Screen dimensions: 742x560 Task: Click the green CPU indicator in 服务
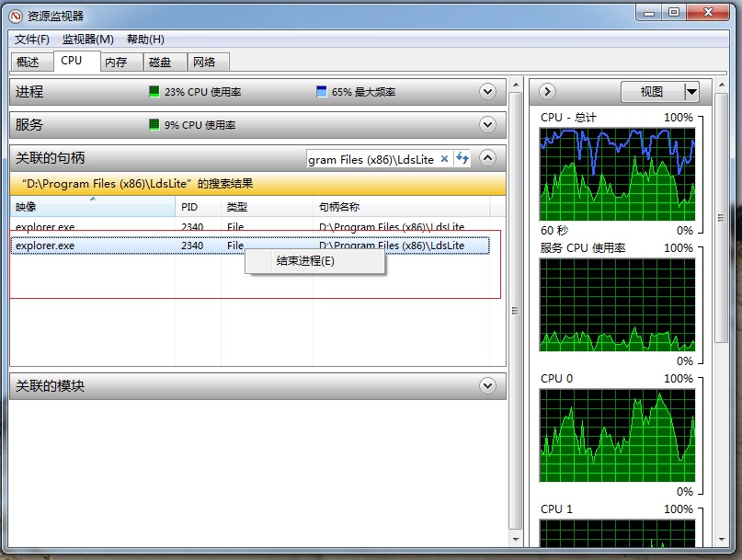tap(154, 124)
